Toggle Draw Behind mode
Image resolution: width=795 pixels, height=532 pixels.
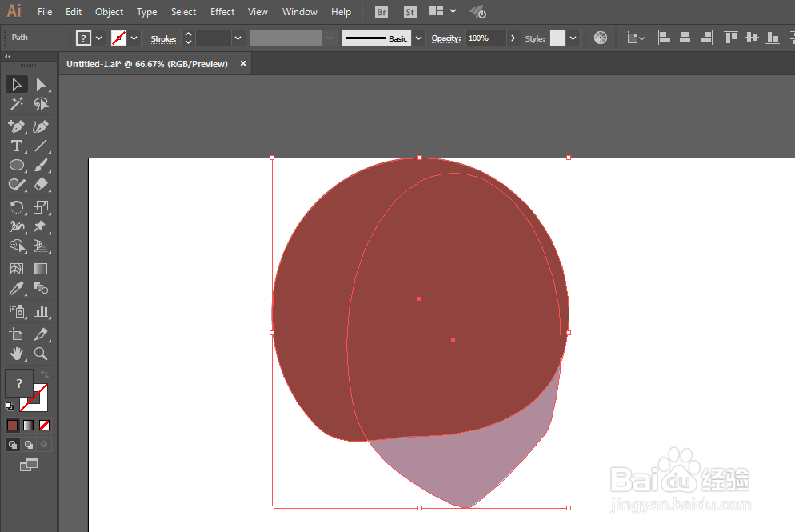point(29,445)
